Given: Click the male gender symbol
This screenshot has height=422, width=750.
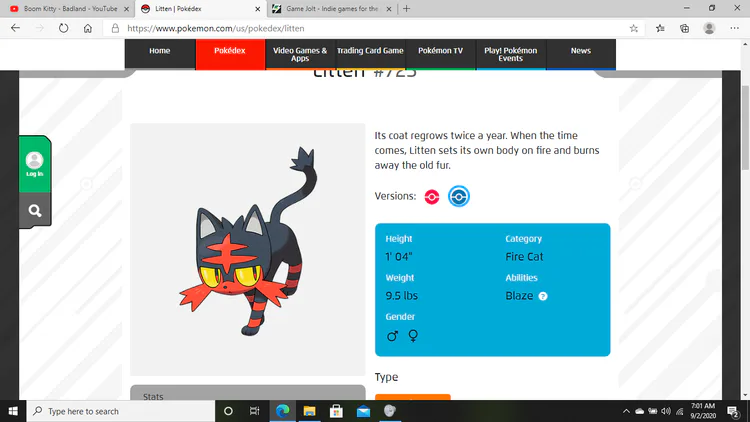Looking at the screenshot, I should click(392, 336).
